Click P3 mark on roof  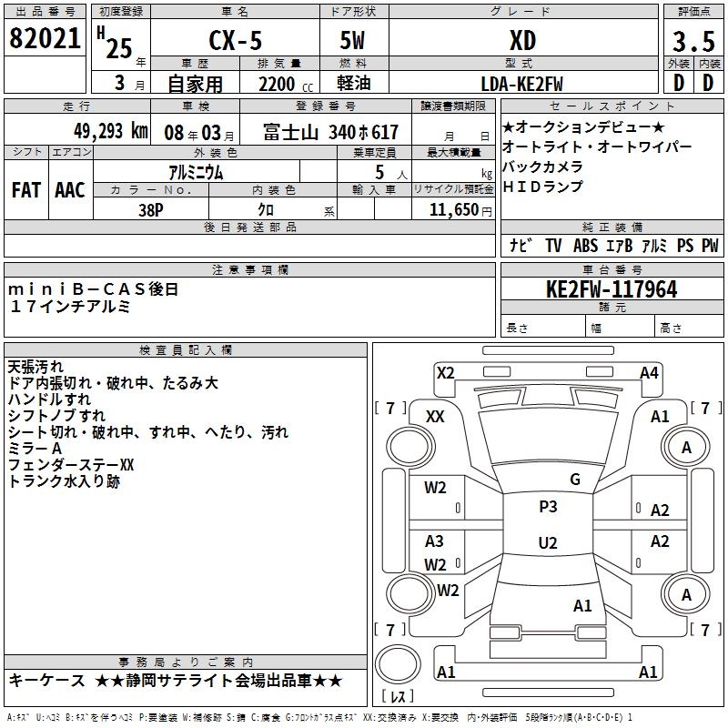pos(548,507)
